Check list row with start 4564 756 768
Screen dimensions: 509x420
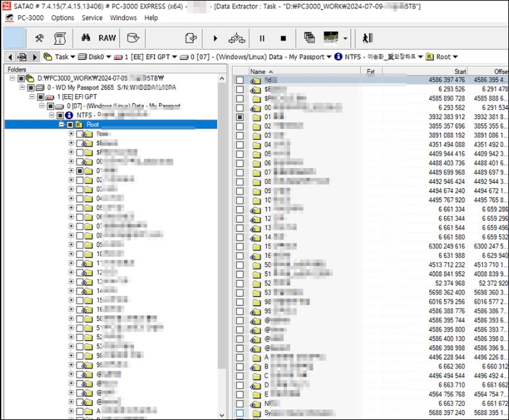coord(240,395)
